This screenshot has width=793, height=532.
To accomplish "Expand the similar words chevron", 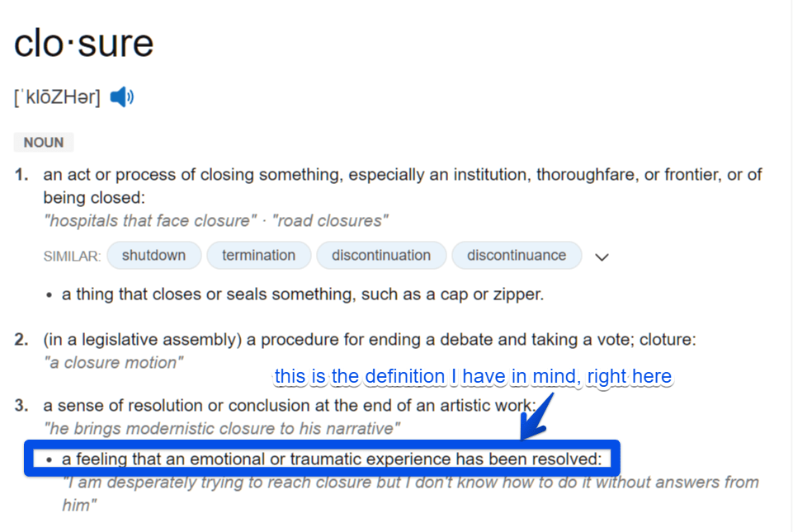I will [x=602, y=257].
